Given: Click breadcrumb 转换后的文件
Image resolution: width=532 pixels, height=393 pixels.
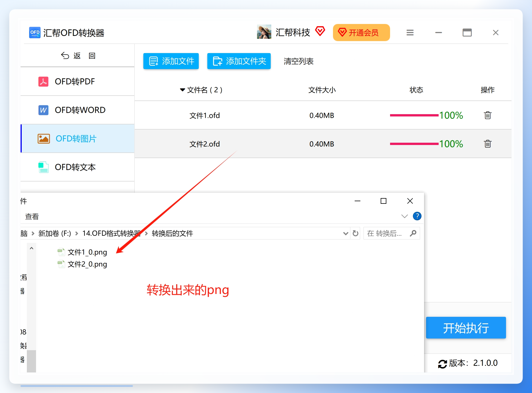Looking at the screenshot, I should [x=172, y=233].
